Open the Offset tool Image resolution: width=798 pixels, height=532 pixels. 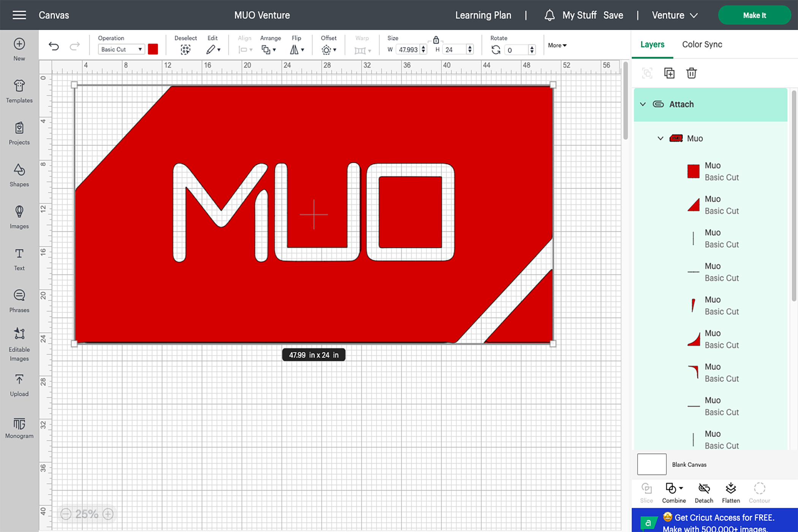[x=328, y=49]
